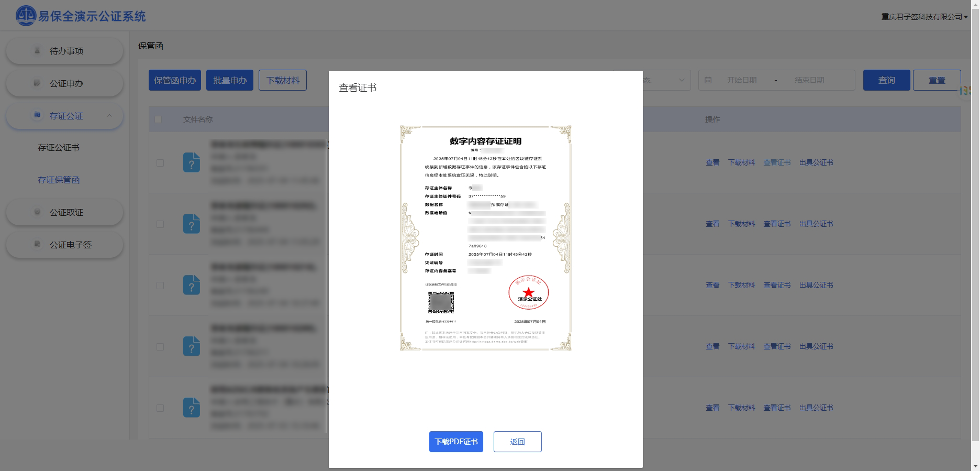This screenshot has width=980, height=471.
Task: Click the 待办事项 sidebar icon
Action: pos(37,51)
